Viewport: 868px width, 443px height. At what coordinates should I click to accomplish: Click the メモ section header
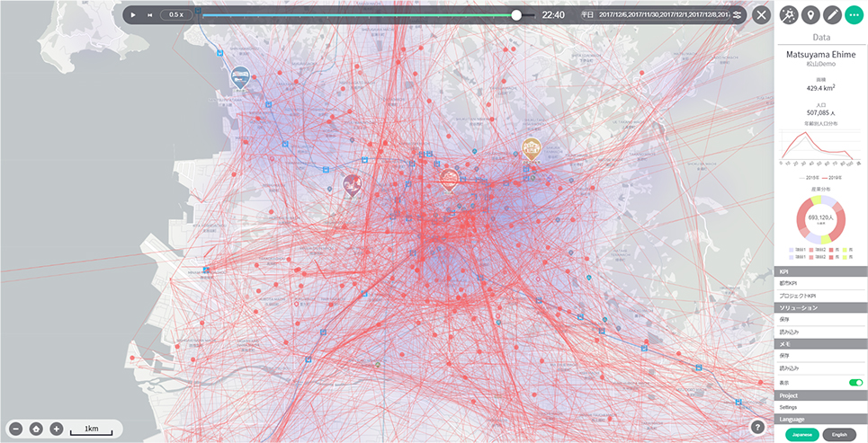[821, 344]
